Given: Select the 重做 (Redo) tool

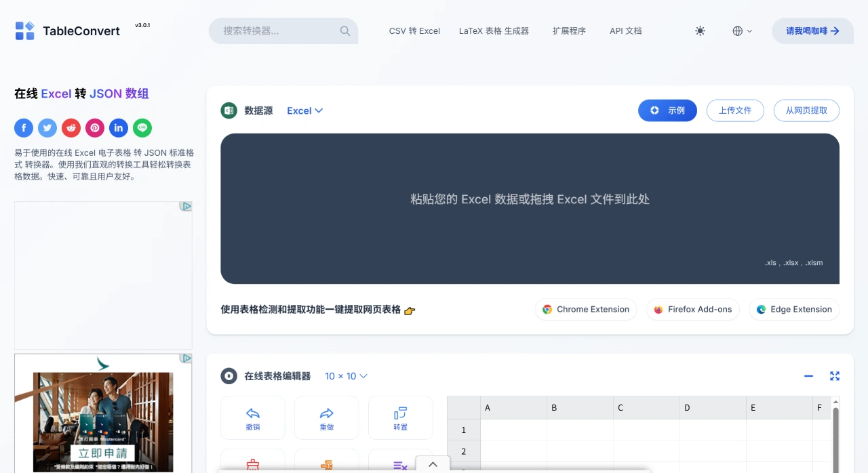Looking at the screenshot, I should (326, 417).
